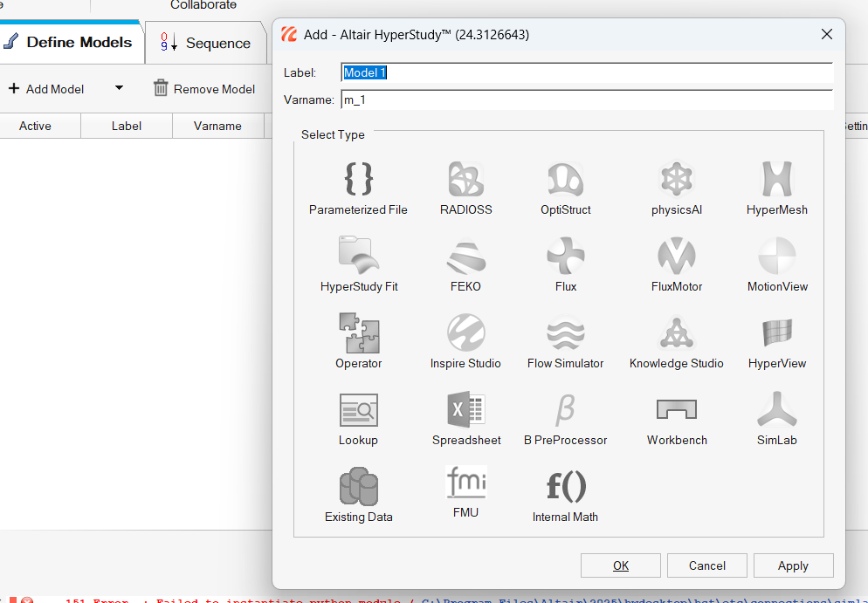Choose the Internal Math model type
This screenshot has width=868, height=603.
565,495
